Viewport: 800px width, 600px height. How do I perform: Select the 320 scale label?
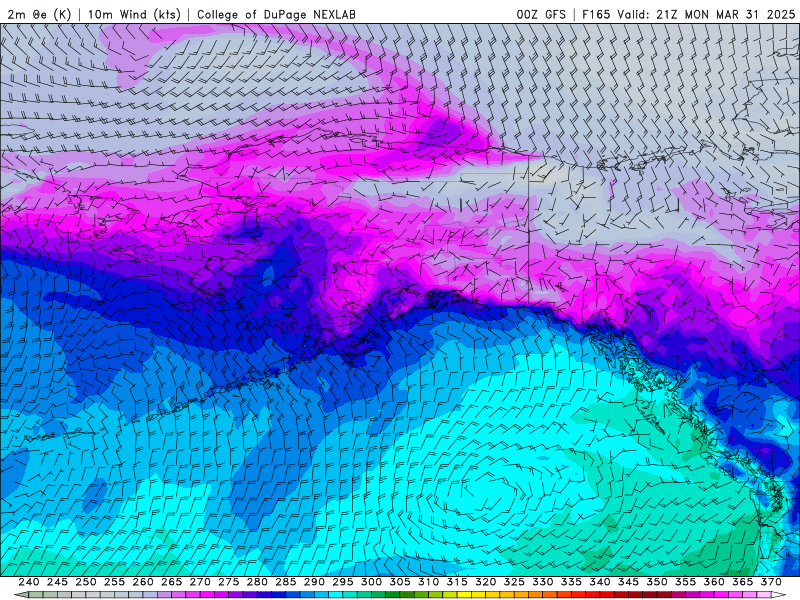[486, 582]
